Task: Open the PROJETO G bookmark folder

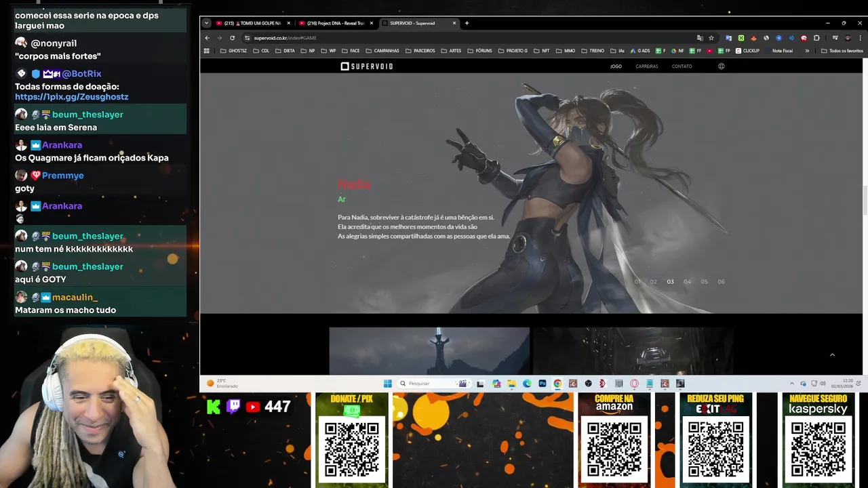Action: tap(513, 51)
